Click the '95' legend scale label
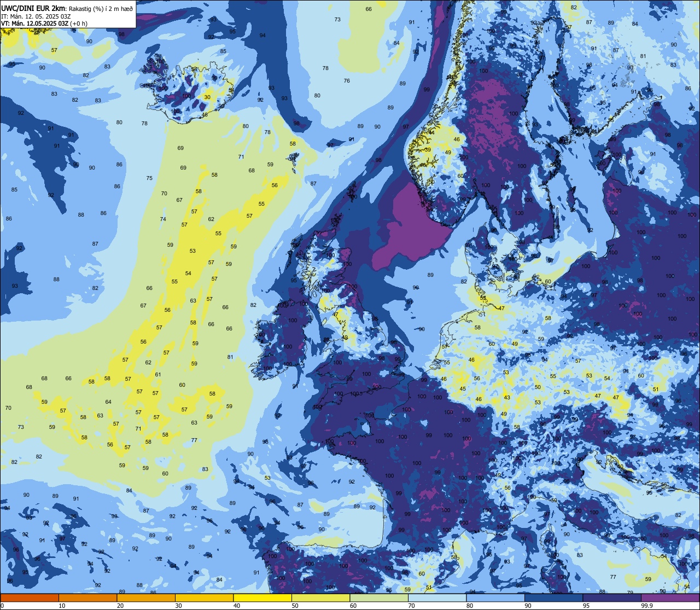Screen dimensions: 700x610 [586, 606]
